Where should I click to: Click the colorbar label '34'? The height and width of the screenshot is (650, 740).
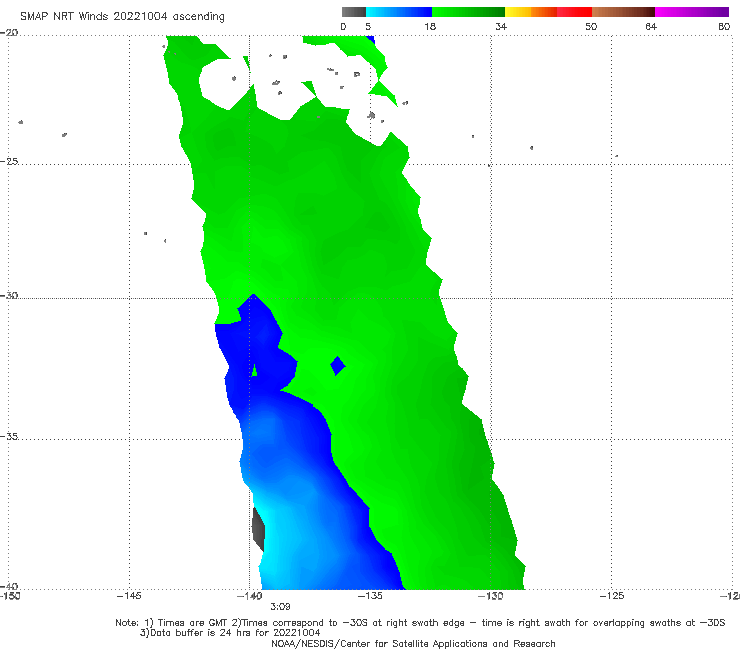click(x=501, y=26)
